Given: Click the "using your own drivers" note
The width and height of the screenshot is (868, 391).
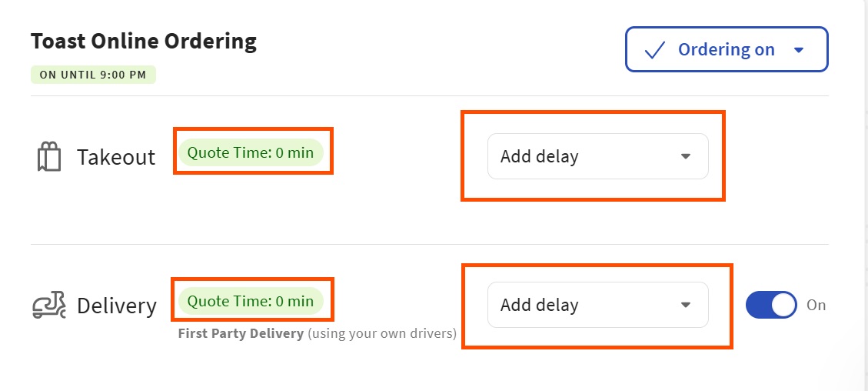Looking at the screenshot, I should (383, 334).
